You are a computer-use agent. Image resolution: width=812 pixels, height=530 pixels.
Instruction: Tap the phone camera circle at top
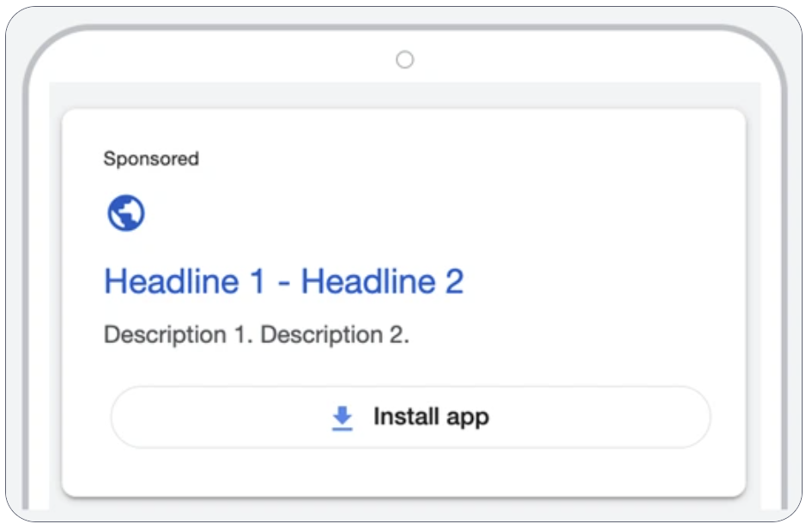405,59
